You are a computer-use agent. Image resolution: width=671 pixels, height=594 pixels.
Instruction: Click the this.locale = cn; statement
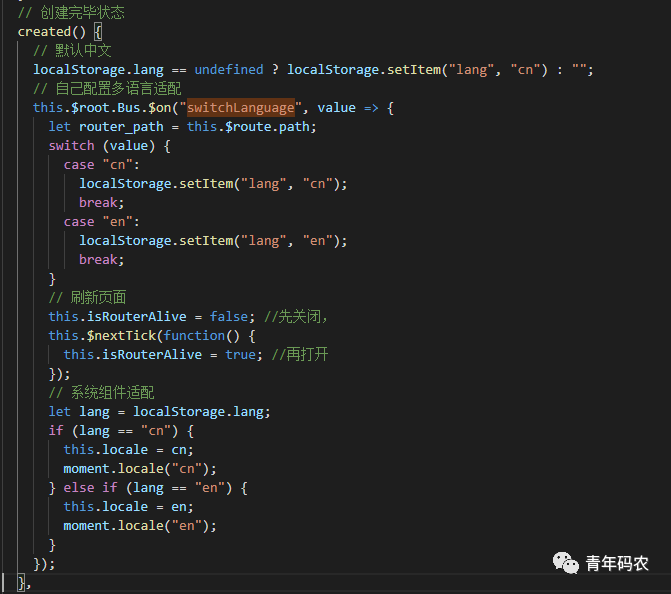(x=128, y=449)
